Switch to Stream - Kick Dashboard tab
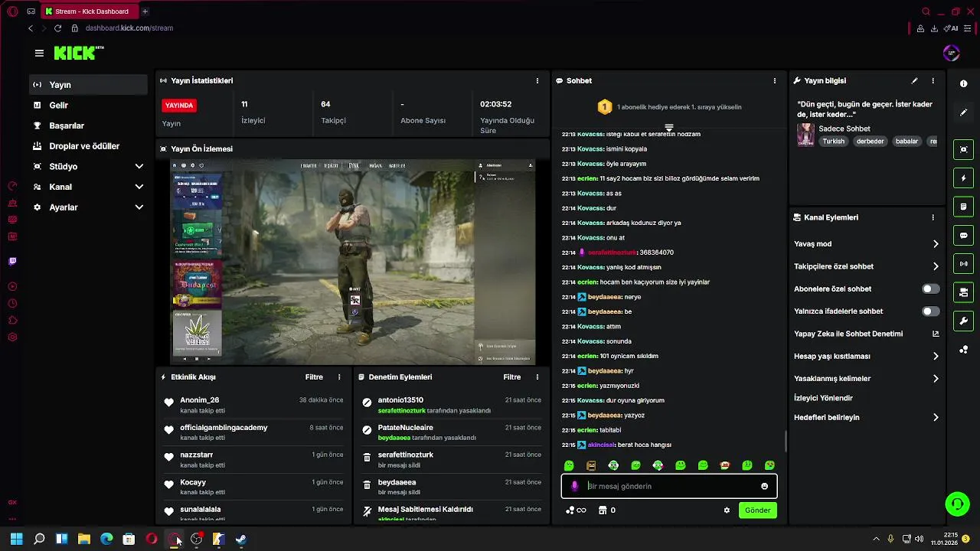Image resolution: width=980 pixels, height=551 pixels. [x=90, y=11]
